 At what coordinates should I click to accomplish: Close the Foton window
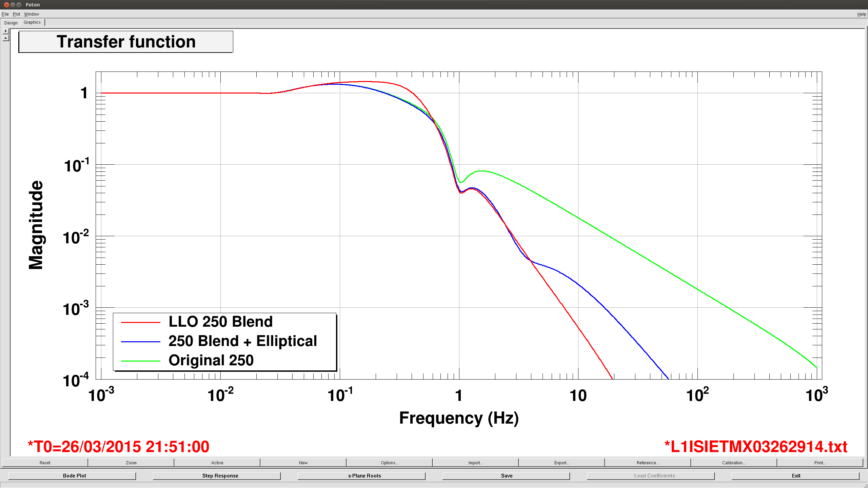tap(6, 5)
